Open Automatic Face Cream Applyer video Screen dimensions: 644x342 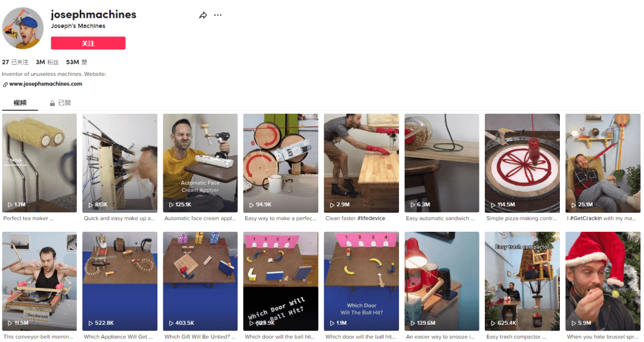click(200, 163)
